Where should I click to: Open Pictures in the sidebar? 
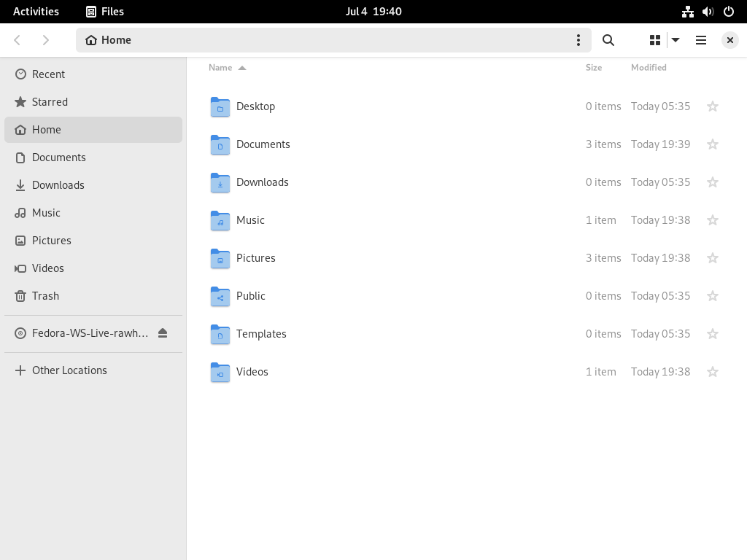click(93, 240)
